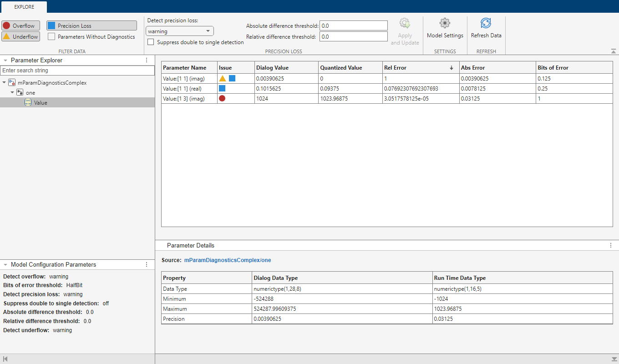Click the Parameter Explorer options menu icon
The image size is (619, 364).
147,60
